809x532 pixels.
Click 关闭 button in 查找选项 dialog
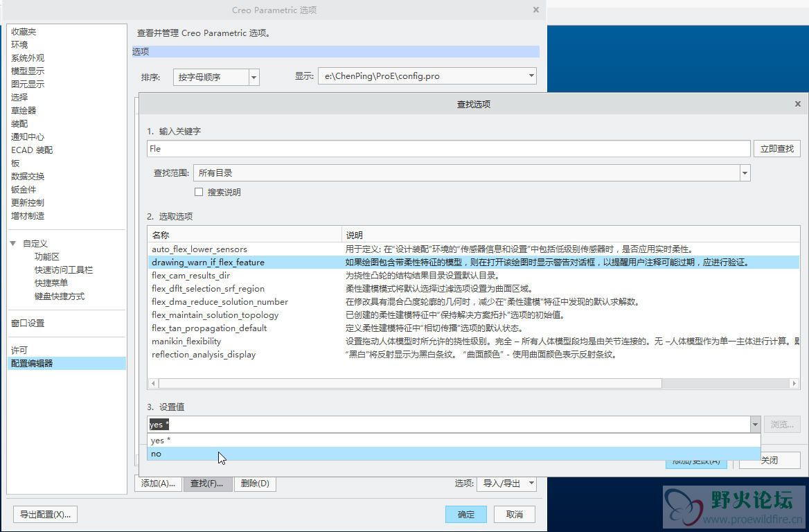coord(770,460)
